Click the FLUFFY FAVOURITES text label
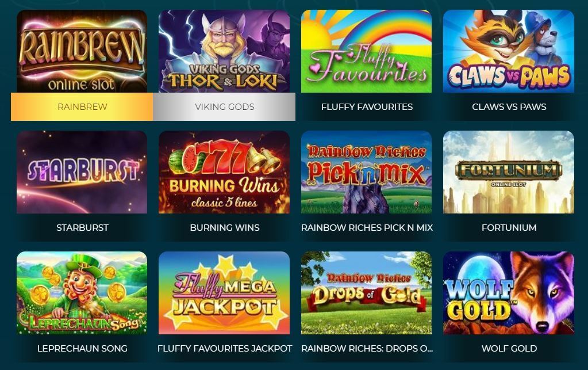 pos(367,106)
